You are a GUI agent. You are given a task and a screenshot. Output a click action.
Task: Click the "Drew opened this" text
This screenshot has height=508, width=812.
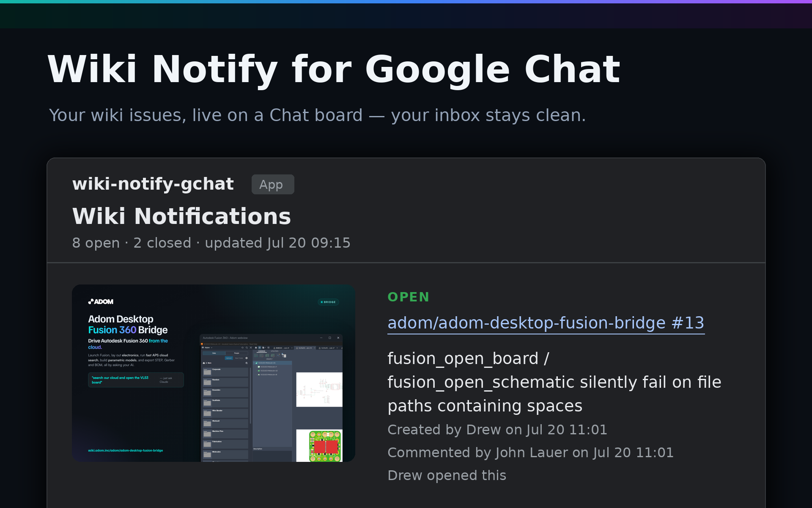pyautogui.click(x=447, y=475)
